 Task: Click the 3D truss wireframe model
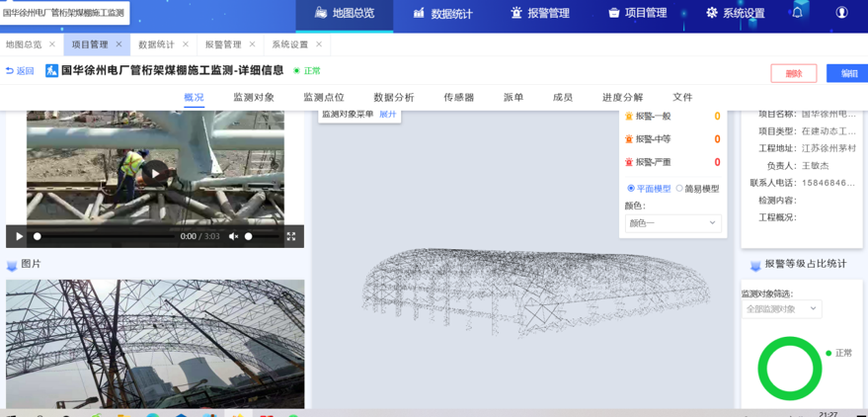[536, 292]
